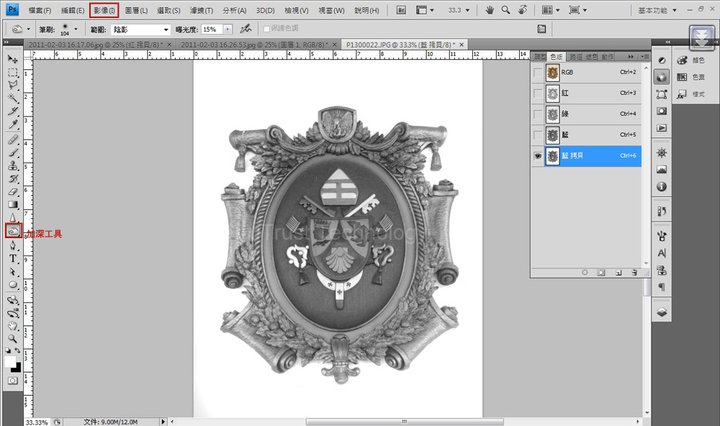Image resolution: width=720 pixels, height=426 pixels.
Task: Toggle visibility of the RGB channel
Action: [x=537, y=73]
